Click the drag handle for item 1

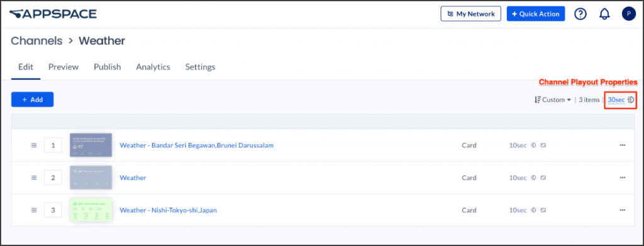(34, 145)
